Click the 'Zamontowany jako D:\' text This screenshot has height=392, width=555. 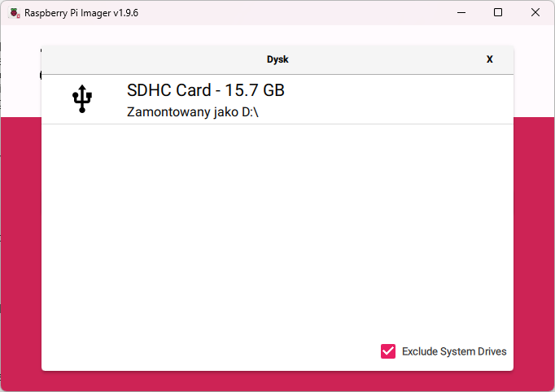point(193,112)
